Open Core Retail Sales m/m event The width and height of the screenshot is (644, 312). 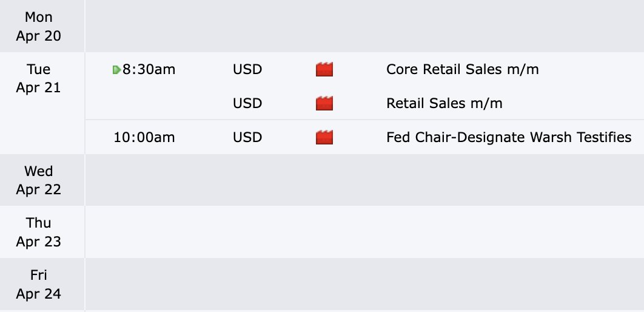463,69
